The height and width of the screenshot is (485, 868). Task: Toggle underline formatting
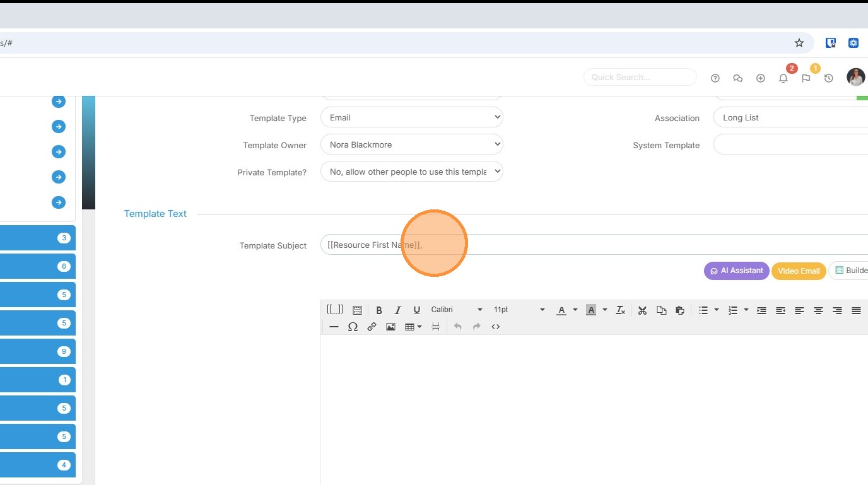416,310
